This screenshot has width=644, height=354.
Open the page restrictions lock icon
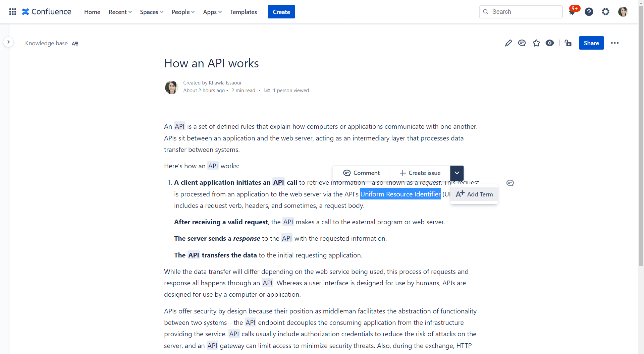pyautogui.click(x=568, y=43)
